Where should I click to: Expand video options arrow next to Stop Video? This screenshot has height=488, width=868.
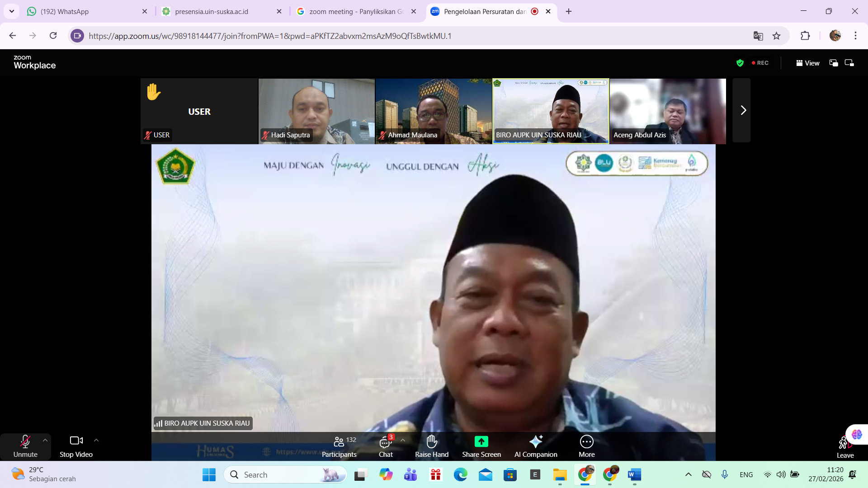(96, 440)
